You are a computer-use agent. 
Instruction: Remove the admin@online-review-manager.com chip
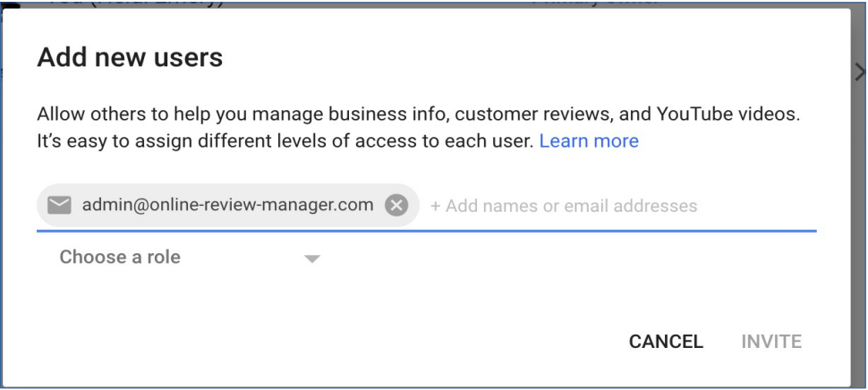tap(396, 206)
